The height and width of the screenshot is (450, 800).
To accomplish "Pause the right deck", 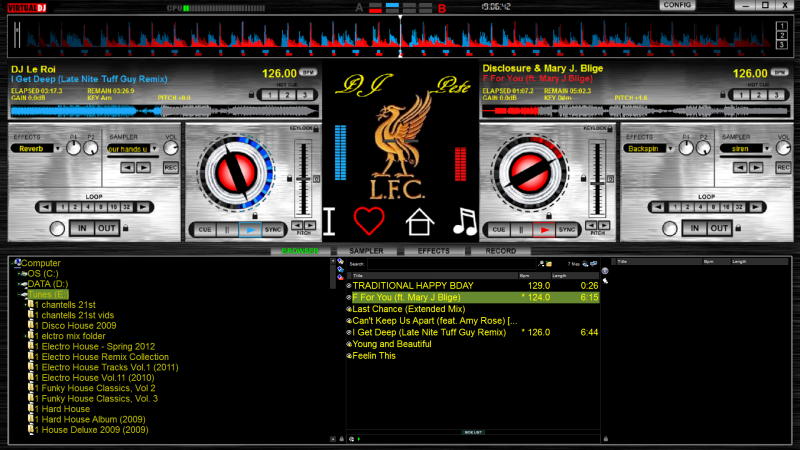I will 519,229.
